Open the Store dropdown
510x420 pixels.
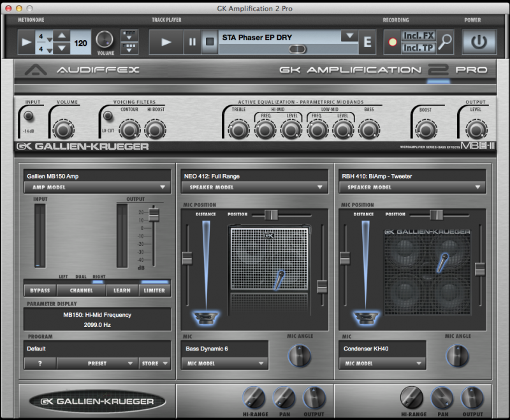tap(154, 363)
